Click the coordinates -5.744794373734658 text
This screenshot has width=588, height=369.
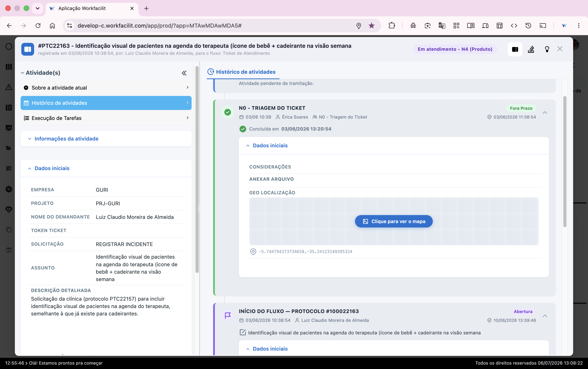(x=305, y=252)
